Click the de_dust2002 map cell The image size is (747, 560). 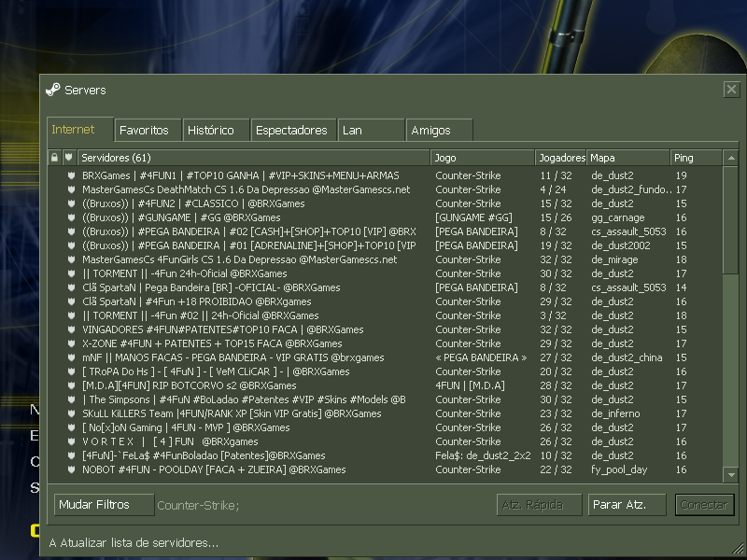[621, 245]
